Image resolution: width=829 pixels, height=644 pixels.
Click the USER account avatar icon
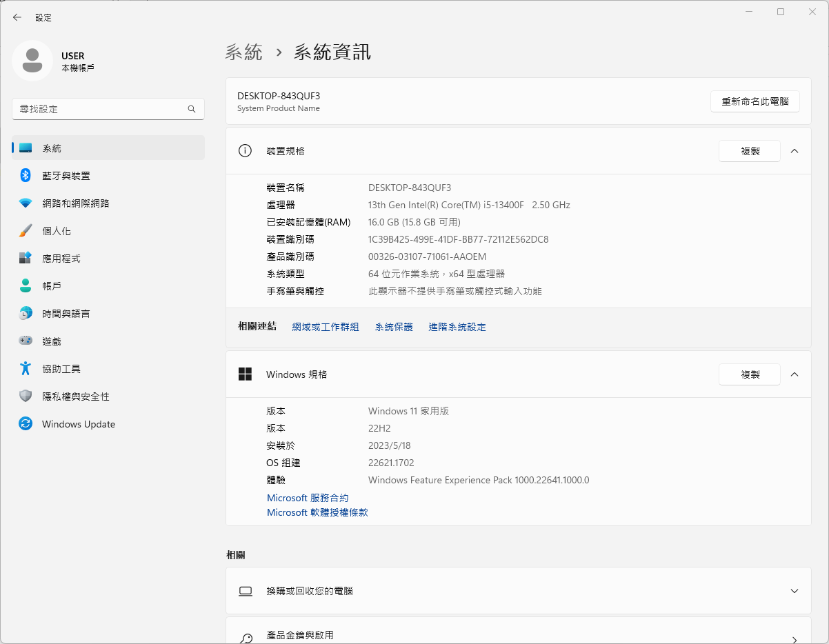[x=32, y=61]
